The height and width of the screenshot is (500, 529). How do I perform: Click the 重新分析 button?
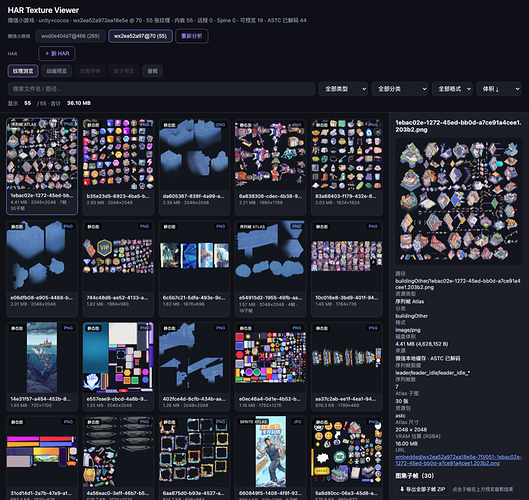click(192, 36)
